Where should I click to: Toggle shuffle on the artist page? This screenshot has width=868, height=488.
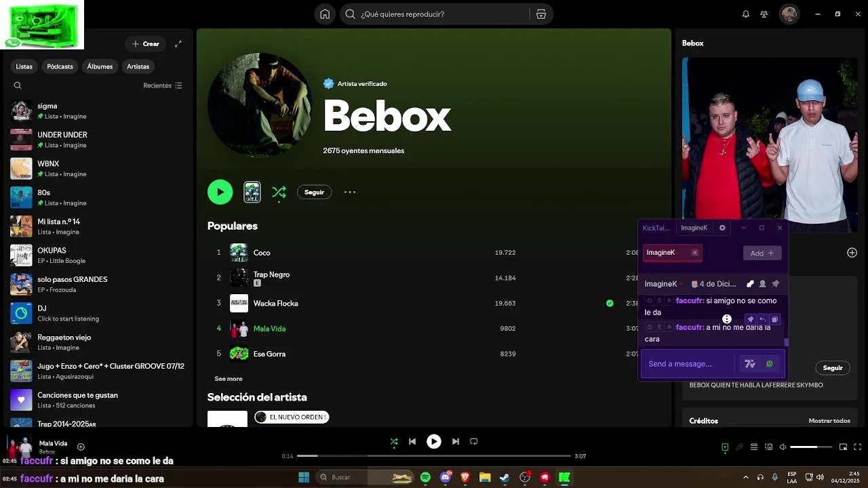(x=279, y=192)
